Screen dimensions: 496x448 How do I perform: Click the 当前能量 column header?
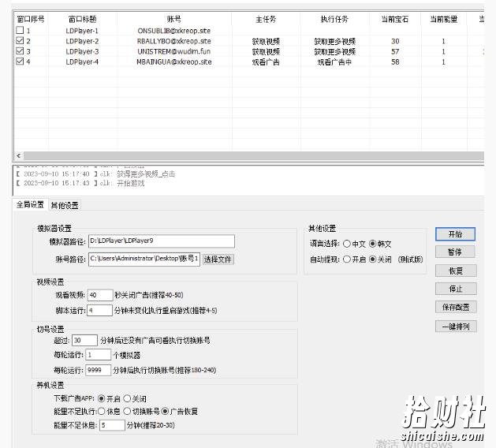point(443,19)
